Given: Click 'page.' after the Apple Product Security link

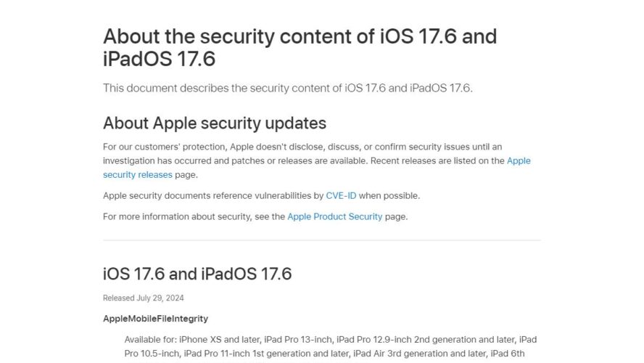Looking at the screenshot, I should coord(397,216).
